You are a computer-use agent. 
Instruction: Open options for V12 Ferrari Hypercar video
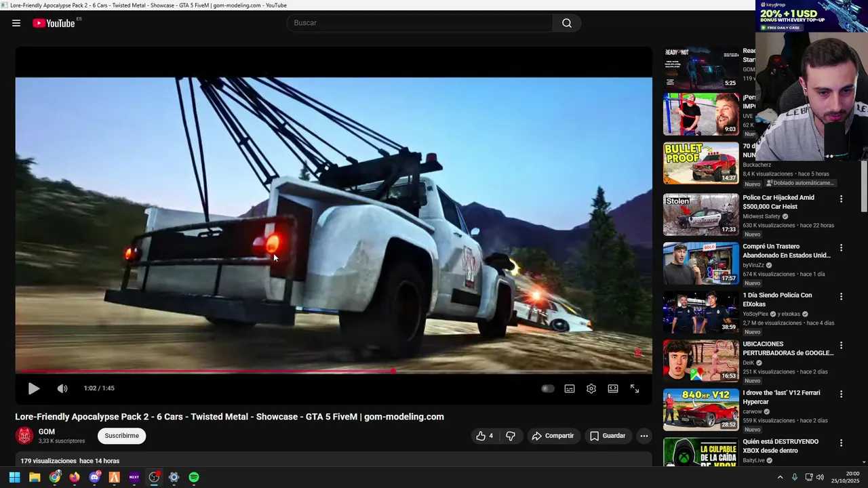pyautogui.click(x=842, y=394)
